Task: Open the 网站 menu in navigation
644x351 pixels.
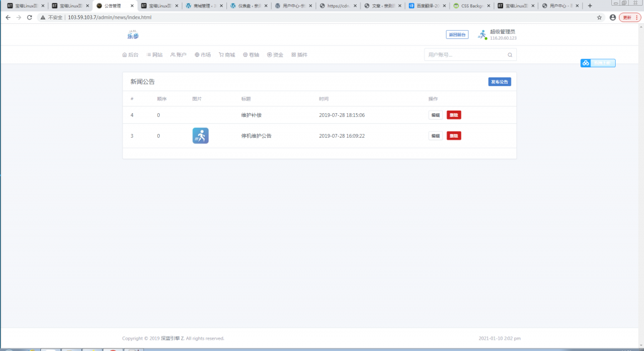Action: coord(155,55)
